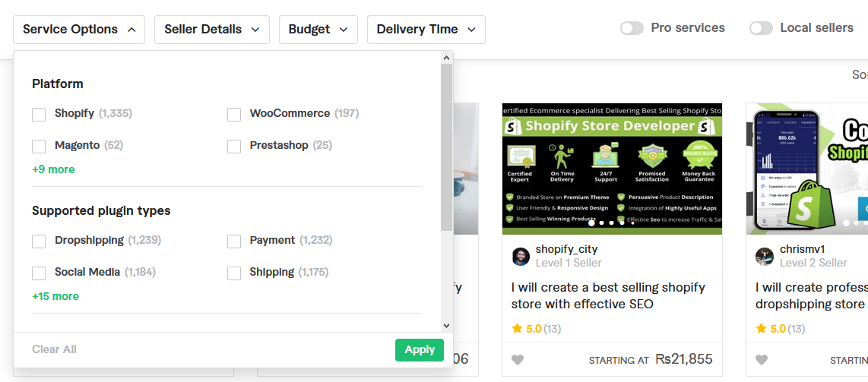Open the Seller Details dropdown
This screenshot has width=868, height=382.
pyautogui.click(x=212, y=30)
